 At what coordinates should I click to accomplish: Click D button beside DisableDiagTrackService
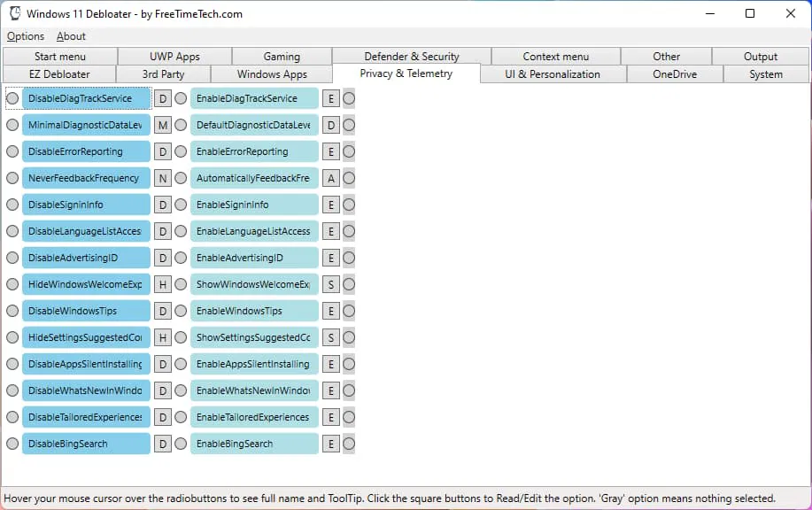pos(163,98)
